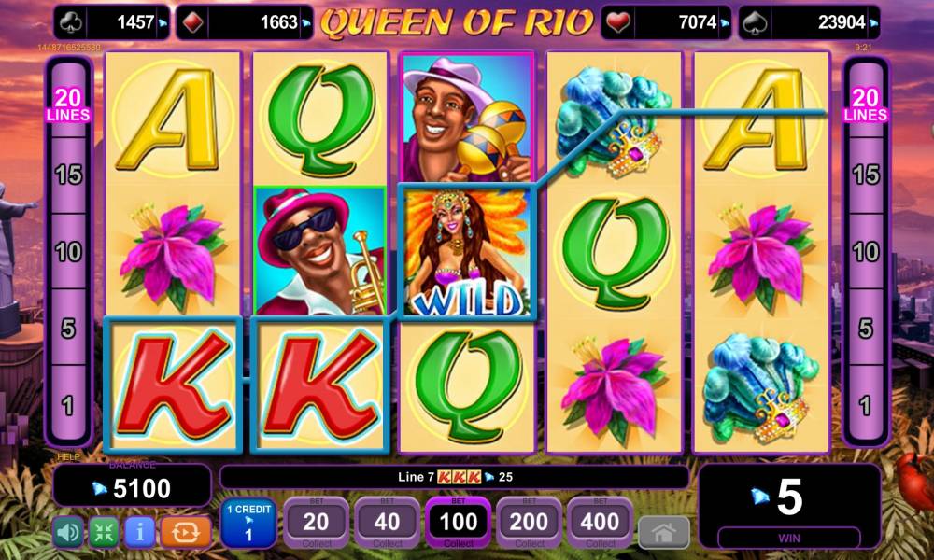The image size is (934, 560).
Task: Toggle fullscreen with the green arrows icon
Action: (x=104, y=532)
